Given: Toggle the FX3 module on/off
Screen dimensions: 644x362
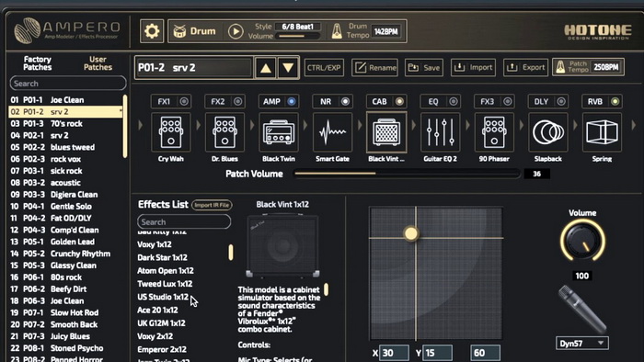Looking at the screenshot, I should (x=508, y=101).
